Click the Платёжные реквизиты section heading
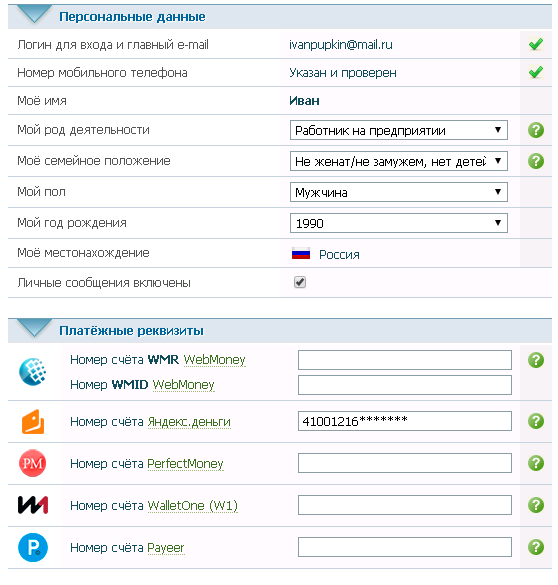 pos(131,331)
